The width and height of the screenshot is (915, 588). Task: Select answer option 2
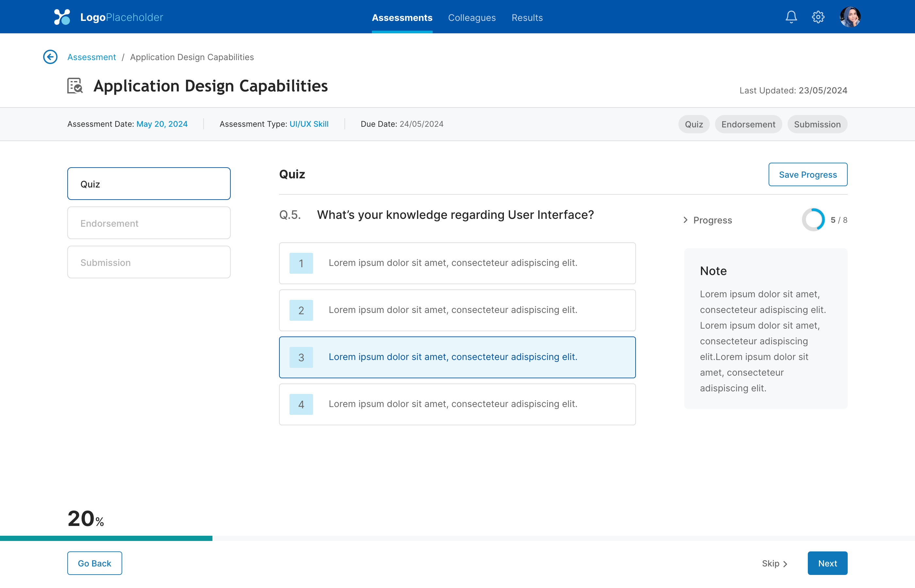click(457, 310)
